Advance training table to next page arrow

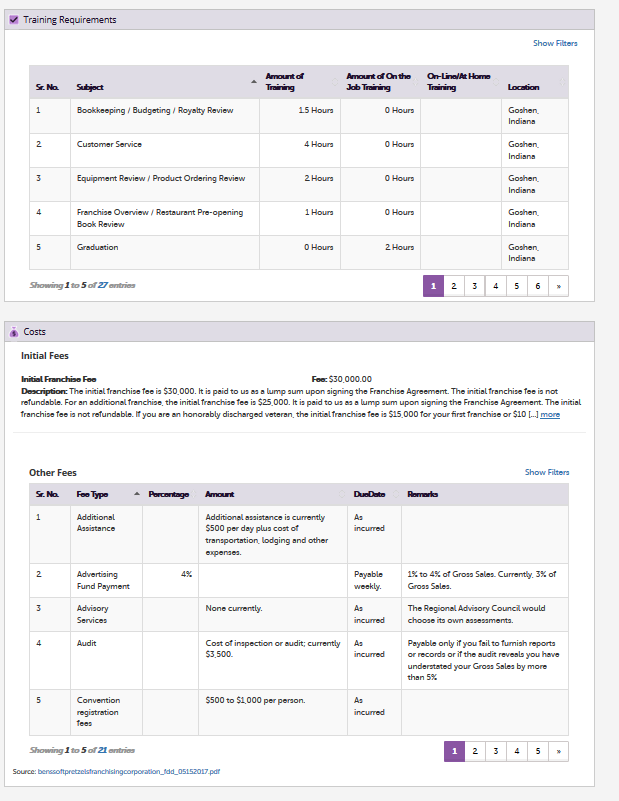point(559,286)
